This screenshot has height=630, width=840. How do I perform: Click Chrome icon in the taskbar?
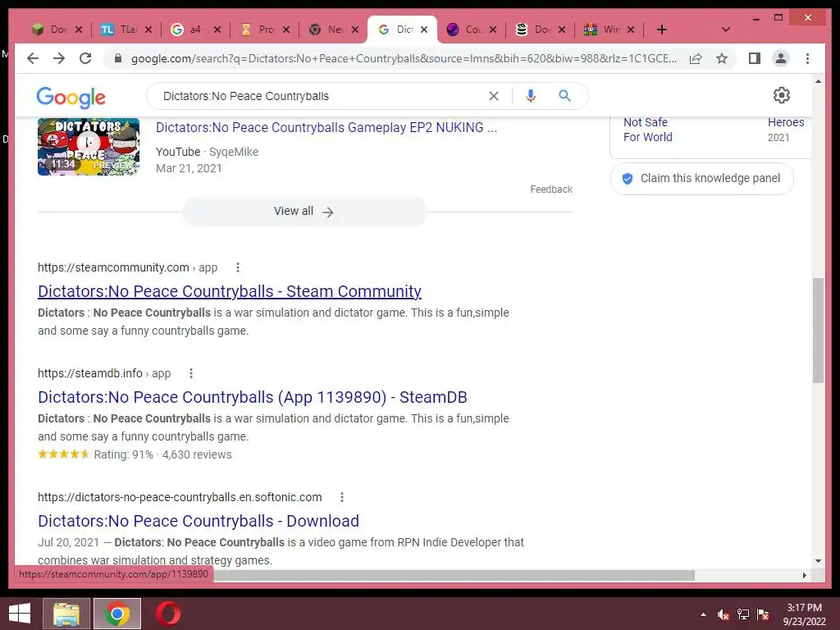click(x=117, y=614)
